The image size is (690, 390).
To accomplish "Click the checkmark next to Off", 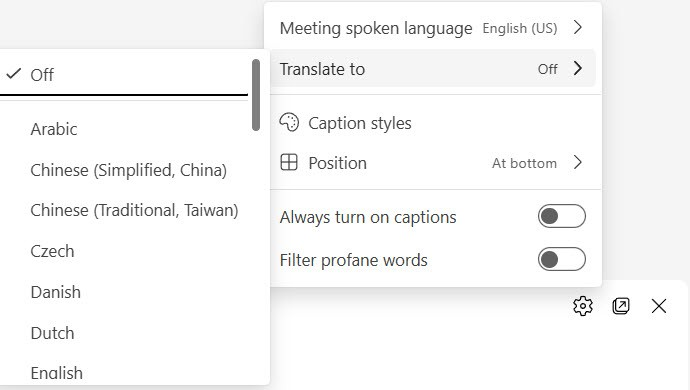I will pos(14,74).
